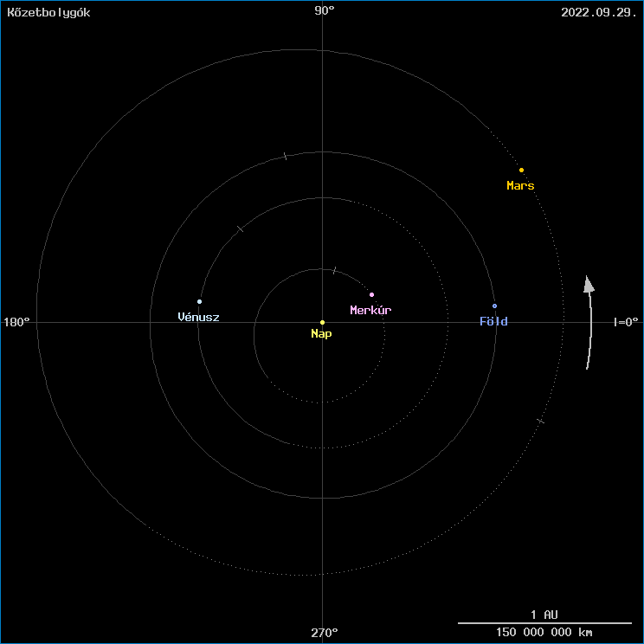Screen dimensions: 644x644
Task: Click the Vénusz text label
Action: pyautogui.click(x=198, y=317)
